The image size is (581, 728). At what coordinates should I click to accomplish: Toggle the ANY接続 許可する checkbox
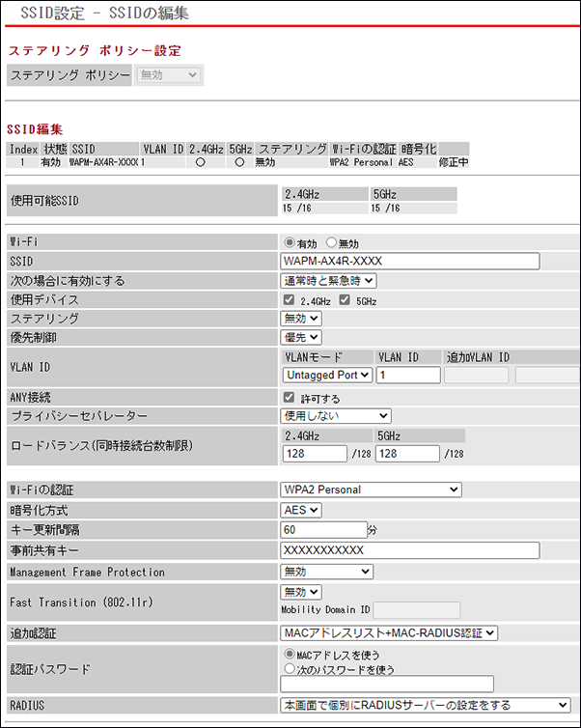(x=289, y=398)
